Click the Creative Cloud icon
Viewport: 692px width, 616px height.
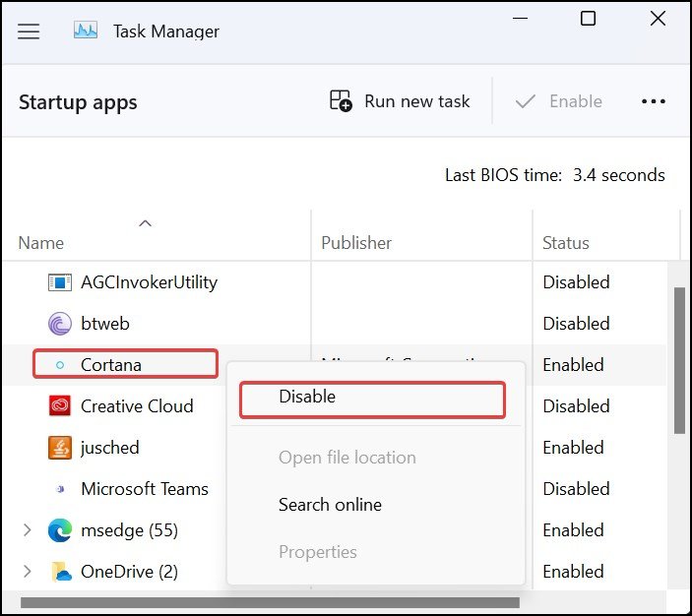pos(60,406)
